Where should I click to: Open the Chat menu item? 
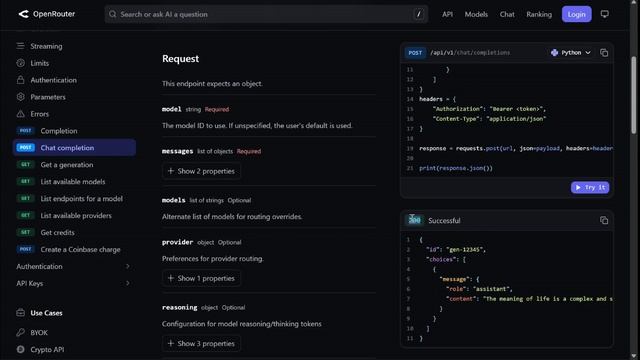[x=507, y=14]
